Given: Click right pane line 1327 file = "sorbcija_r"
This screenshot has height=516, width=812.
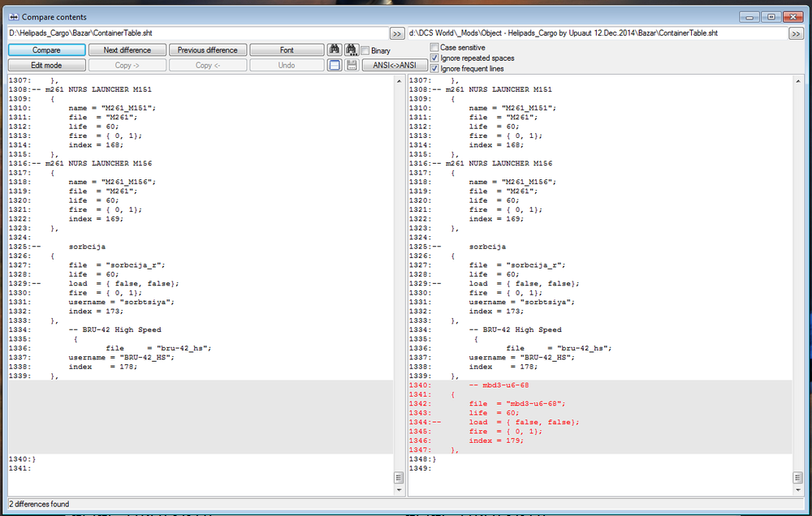Looking at the screenshot, I should pos(516,265).
